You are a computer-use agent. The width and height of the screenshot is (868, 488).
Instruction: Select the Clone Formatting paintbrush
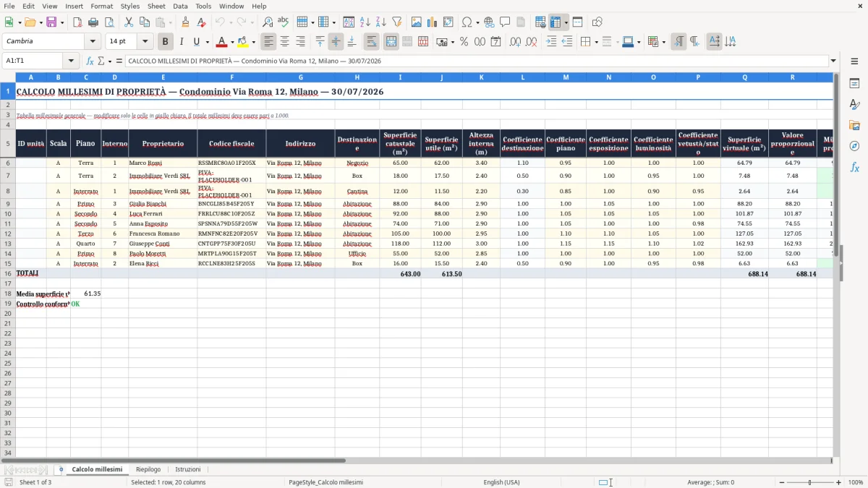pyautogui.click(x=185, y=22)
